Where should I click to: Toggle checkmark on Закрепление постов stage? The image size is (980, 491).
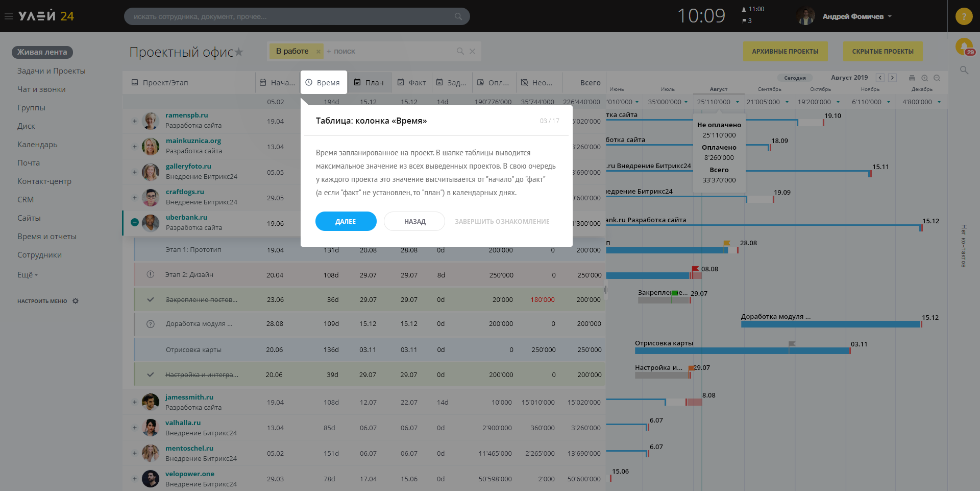pyautogui.click(x=151, y=299)
